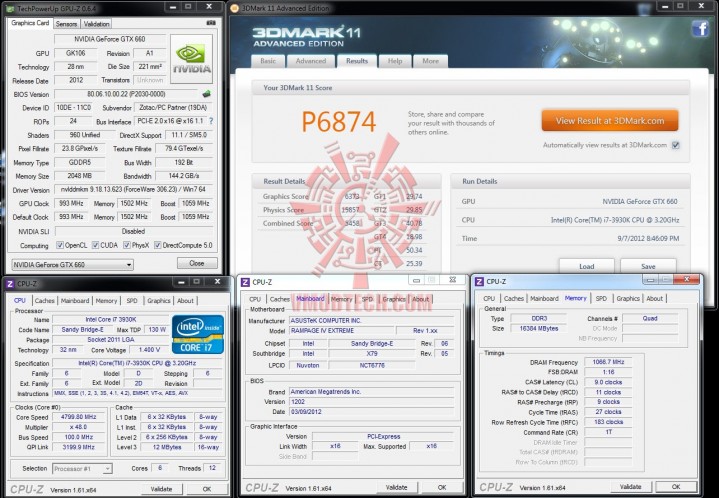The height and width of the screenshot is (498, 719).
Task: Click the run Time value 9/7/2012 8:46:09 PM
Action: coord(648,238)
